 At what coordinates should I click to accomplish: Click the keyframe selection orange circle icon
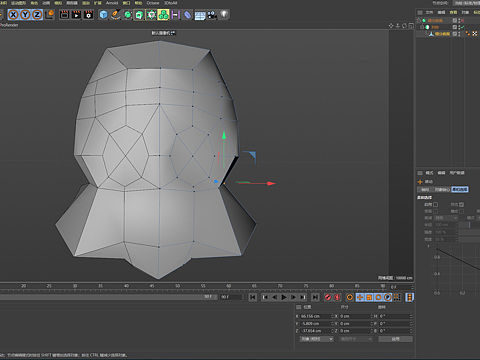tap(349, 297)
